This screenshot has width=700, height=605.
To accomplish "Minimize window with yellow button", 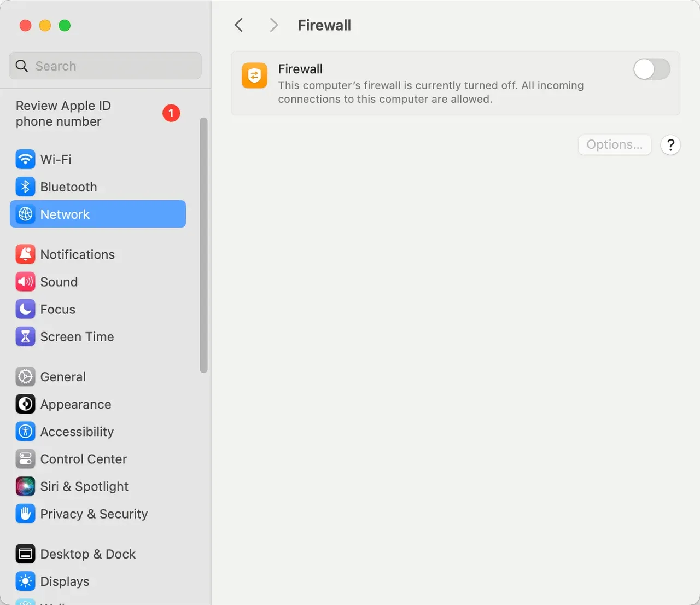I will [45, 25].
